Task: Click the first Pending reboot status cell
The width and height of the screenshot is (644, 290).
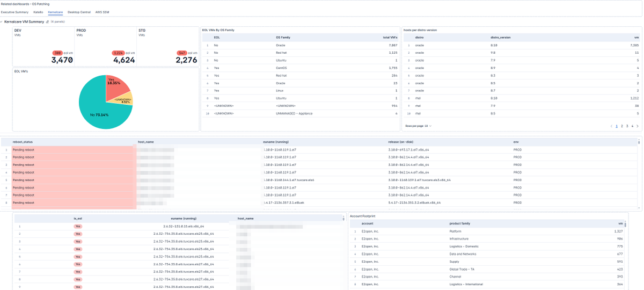Action: coord(74,150)
